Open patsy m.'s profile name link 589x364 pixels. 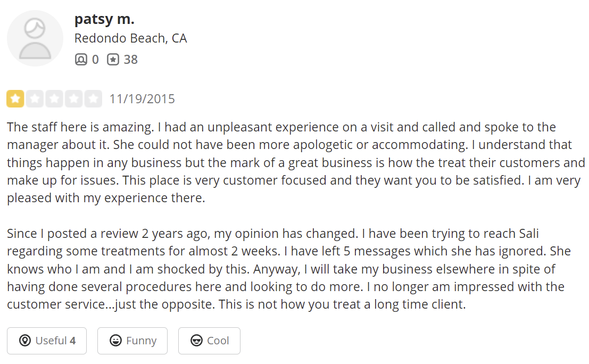104,19
